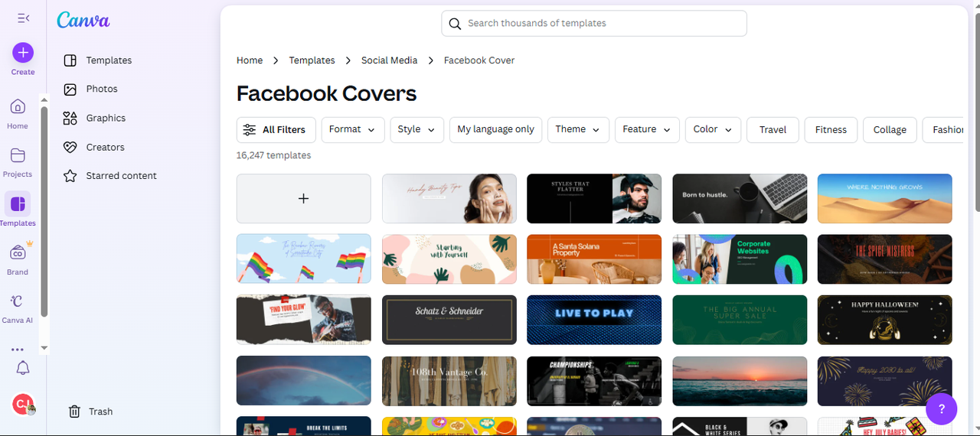This screenshot has width=980, height=436.
Task: Expand the Feature dropdown
Action: [647, 130]
